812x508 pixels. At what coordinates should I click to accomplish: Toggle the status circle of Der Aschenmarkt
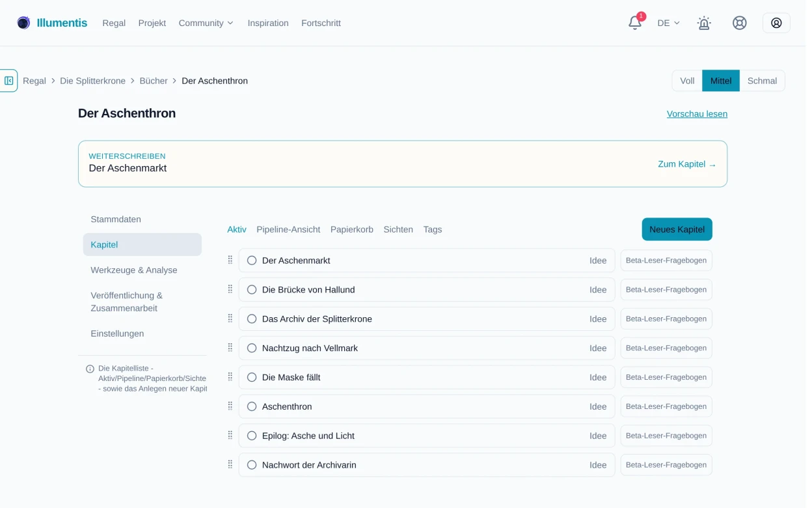(252, 261)
